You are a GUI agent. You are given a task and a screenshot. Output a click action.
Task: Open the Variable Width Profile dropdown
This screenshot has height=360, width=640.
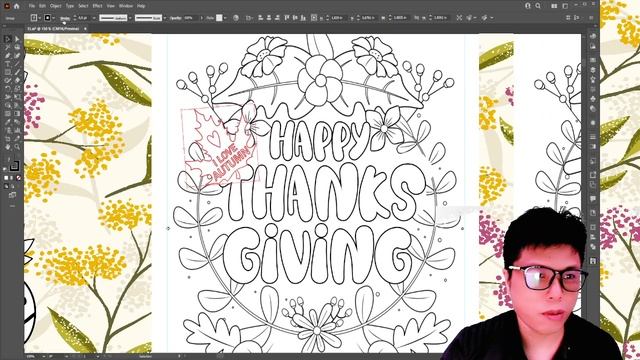click(x=130, y=18)
